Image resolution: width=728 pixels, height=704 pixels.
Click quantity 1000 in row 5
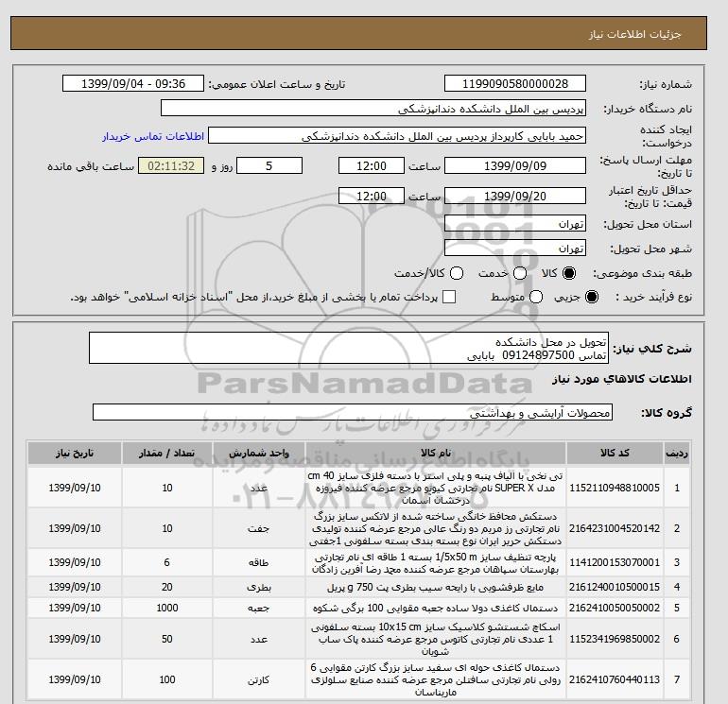pyautogui.click(x=167, y=608)
